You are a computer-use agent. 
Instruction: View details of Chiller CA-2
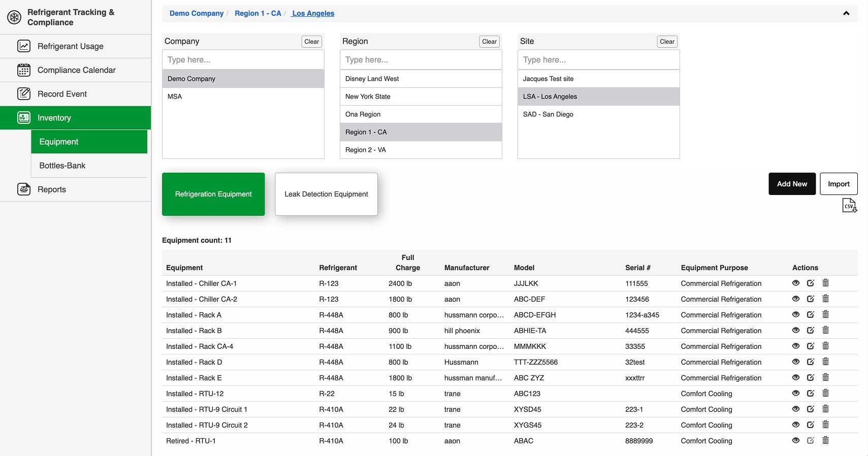click(796, 299)
